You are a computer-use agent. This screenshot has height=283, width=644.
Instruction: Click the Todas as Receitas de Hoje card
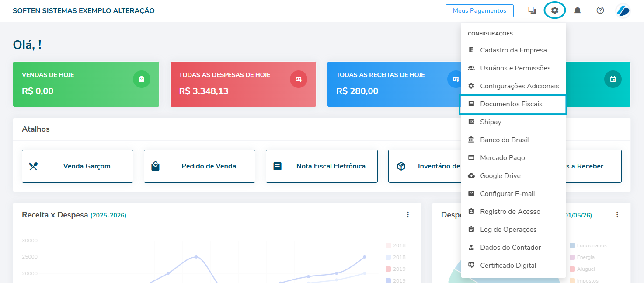tap(385, 84)
